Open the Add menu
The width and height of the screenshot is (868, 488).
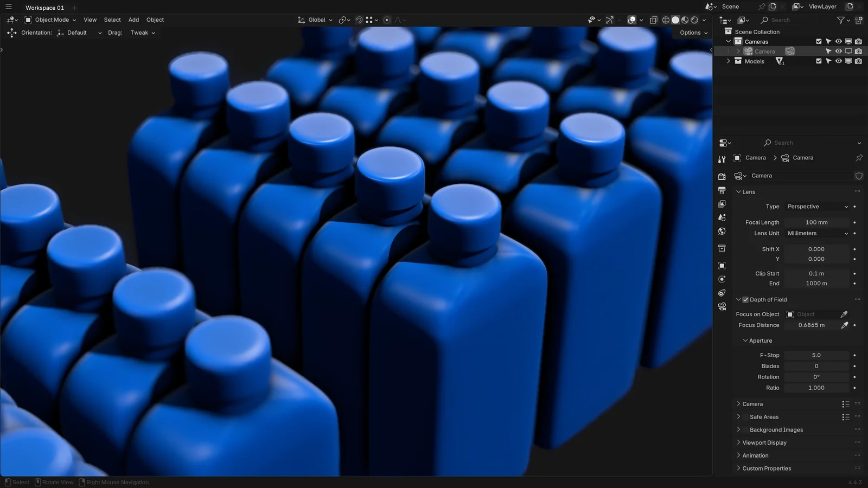133,20
